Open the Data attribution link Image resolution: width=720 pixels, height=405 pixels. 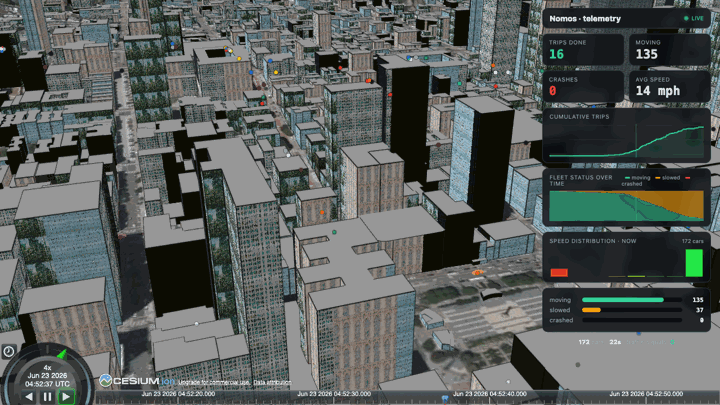click(x=272, y=382)
